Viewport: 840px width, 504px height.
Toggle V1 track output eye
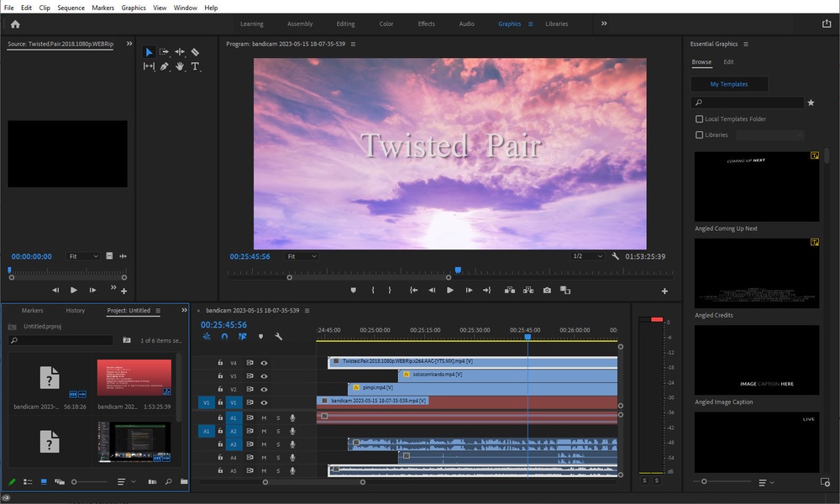click(264, 402)
